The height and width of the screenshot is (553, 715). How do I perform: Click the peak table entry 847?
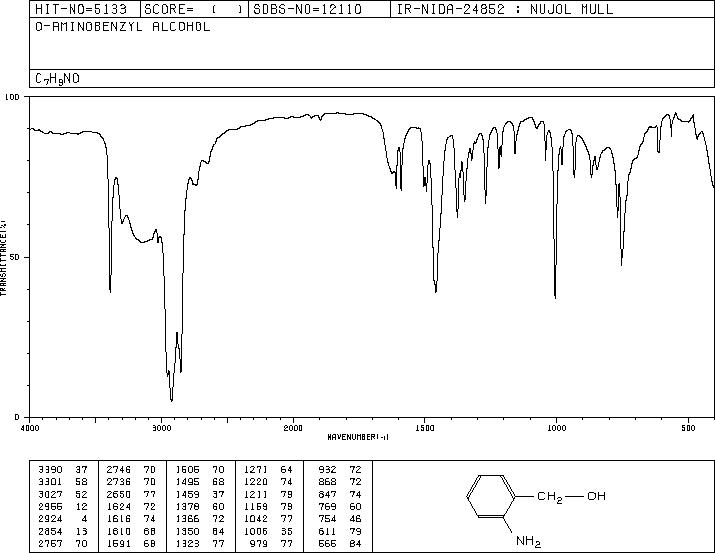pyautogui.click(x=327, y=494)
